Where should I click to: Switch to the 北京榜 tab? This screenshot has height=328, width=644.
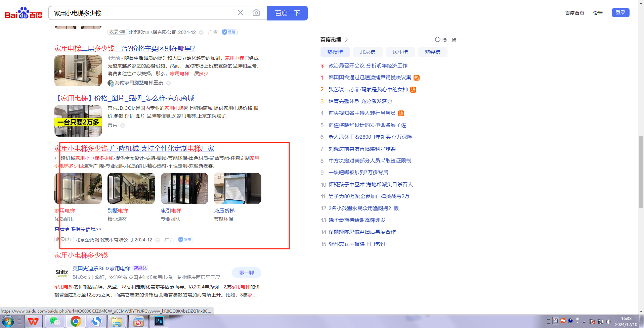pyautogui.click(x=368, y=52)
